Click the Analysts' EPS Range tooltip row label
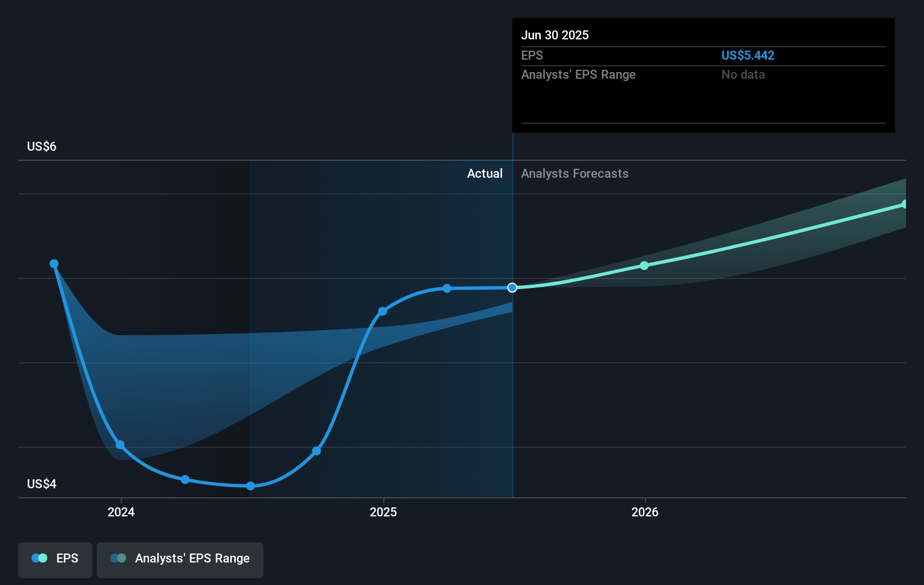Viewport: 924px width, 585px height. click(x=578, y=74)
